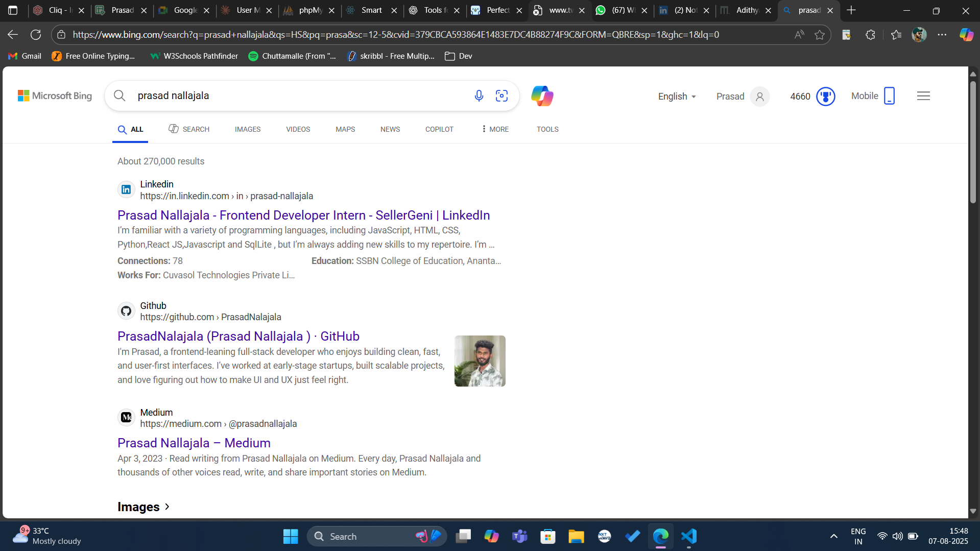Launch Visual Studio Code from taskbar

pyautogui.click(x=688, y=536)
